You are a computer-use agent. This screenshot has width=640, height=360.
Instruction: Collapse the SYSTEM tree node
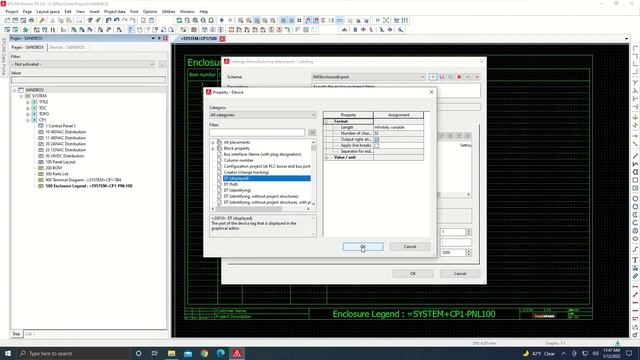tap(21, 96)
